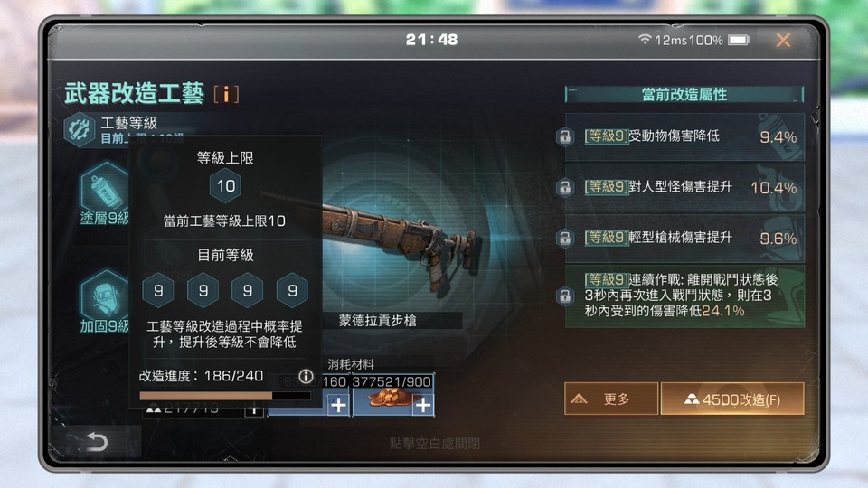The image size is (868, 488).
Task: Select the 當前改造屬性 header tab
Action: (x=684, y=95)
